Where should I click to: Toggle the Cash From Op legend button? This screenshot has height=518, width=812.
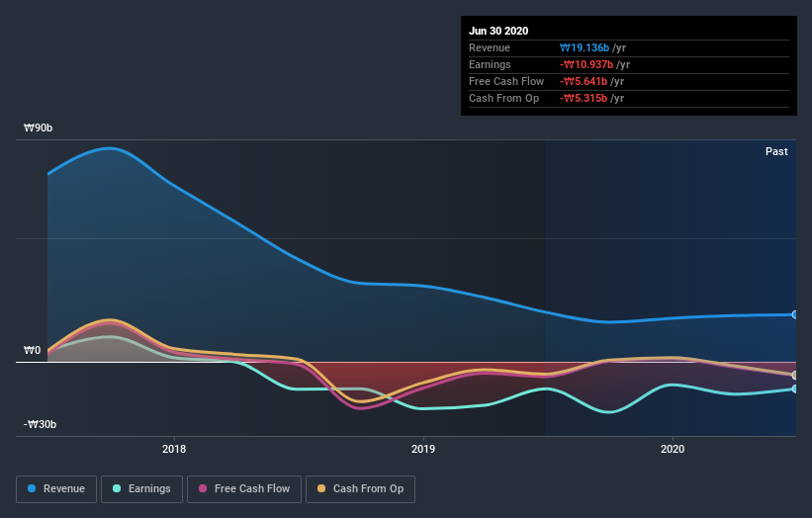pos(360,489)
